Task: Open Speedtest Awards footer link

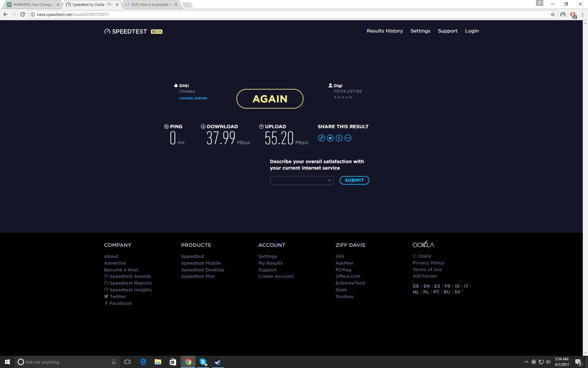Action: coord(127,276)
